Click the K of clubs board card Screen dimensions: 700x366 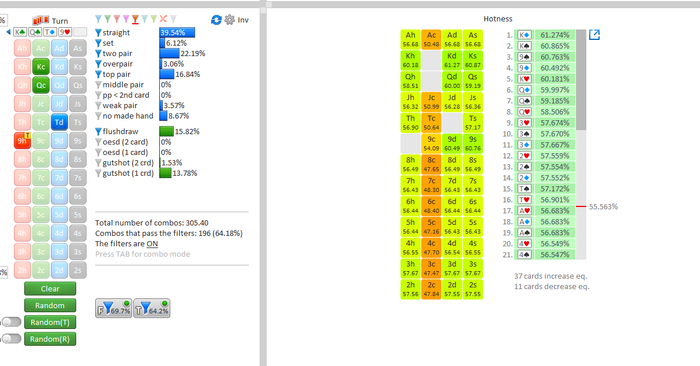[20, 32]
